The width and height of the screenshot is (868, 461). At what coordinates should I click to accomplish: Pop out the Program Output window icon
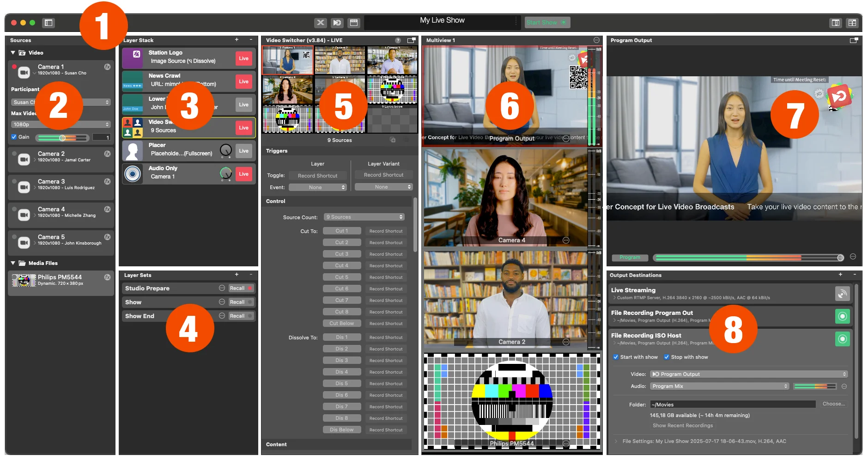[854, 40]
